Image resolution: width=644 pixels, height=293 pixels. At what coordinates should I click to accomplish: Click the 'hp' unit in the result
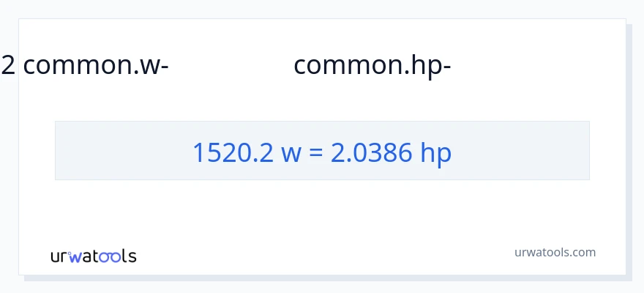(436, 152)
